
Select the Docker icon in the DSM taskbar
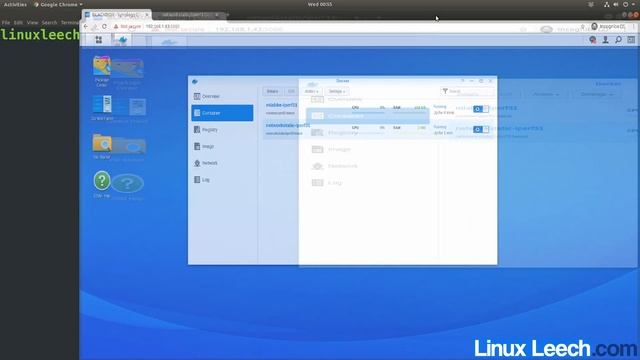coord(121,40)
